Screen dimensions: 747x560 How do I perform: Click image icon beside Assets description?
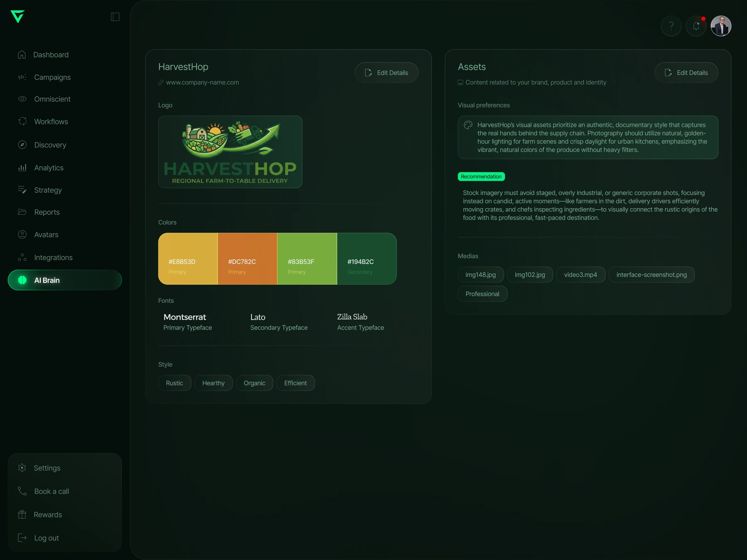[x=460, y=83]
